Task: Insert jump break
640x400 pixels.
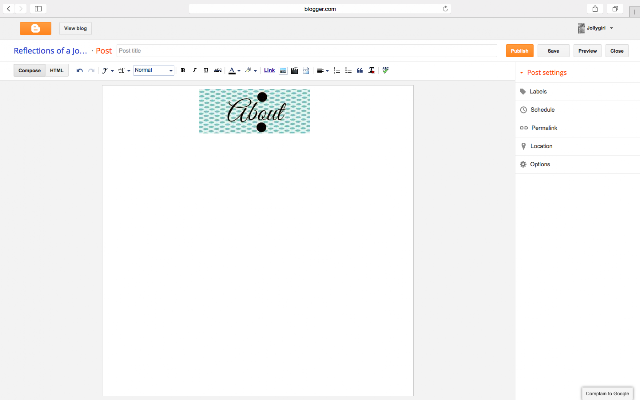Action: [x=306, y=71]
